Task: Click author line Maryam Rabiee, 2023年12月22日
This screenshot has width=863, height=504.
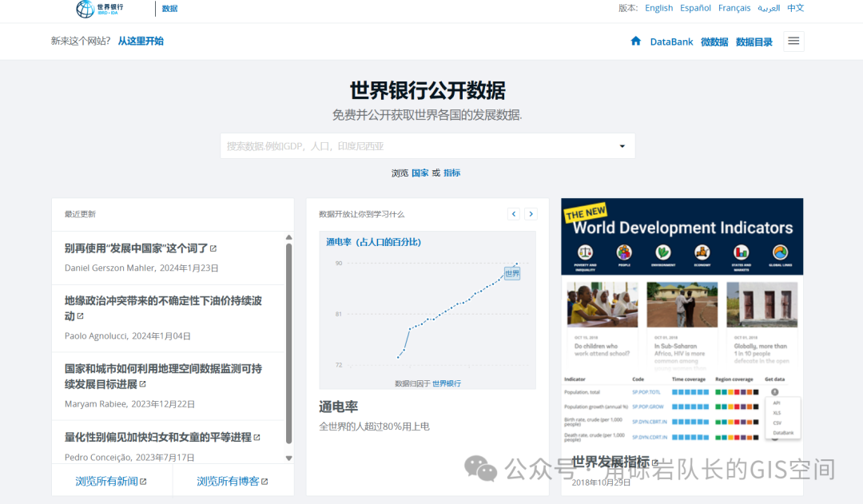Action: [x=130, y=404]
